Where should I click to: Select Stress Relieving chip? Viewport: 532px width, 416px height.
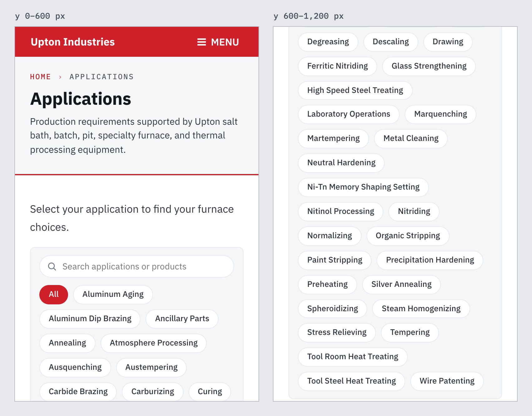pos(337,332)
